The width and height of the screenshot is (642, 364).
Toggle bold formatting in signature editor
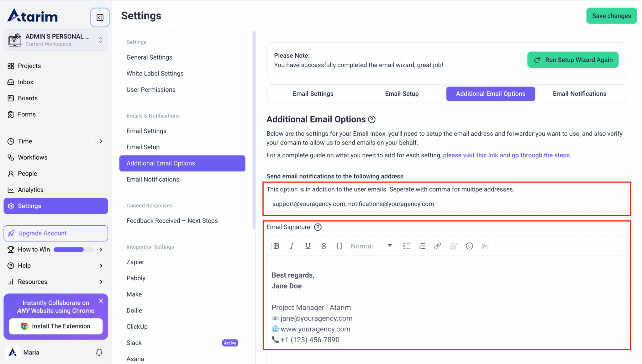coord(276,246)
